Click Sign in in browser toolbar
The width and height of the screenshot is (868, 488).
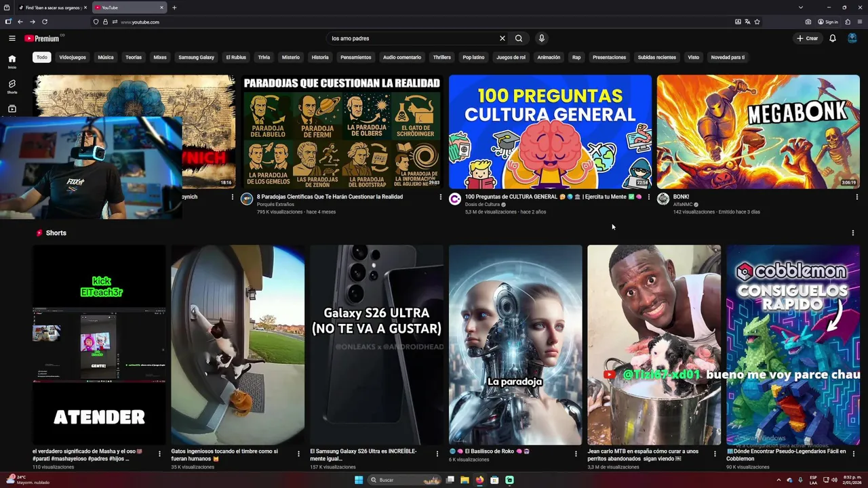pyautogui.click(x=828, y=22)
